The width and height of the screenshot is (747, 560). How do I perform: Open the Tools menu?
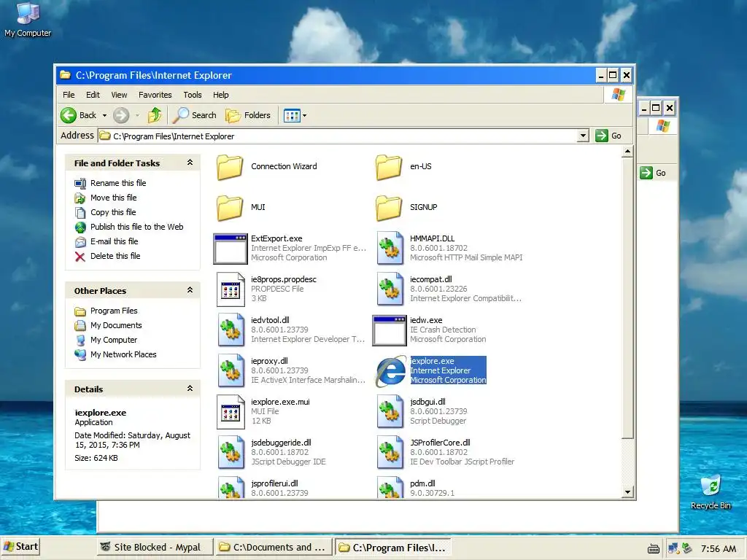click(193, 95)
